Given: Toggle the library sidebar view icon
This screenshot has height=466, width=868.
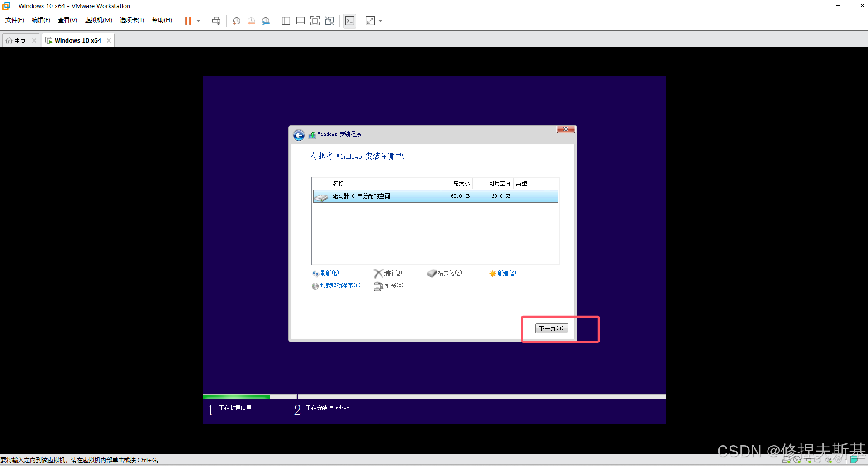Looking at the screenshot, I should 286,21.
